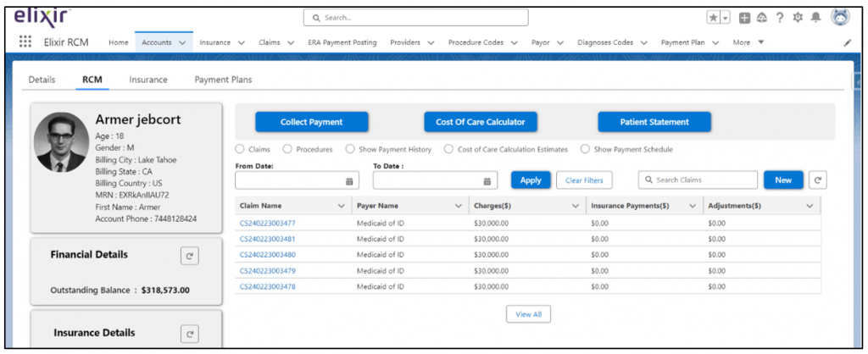Viewport: 868px width, 354px height.
Task: Open the From Date calendar picker
Action: 349,181
